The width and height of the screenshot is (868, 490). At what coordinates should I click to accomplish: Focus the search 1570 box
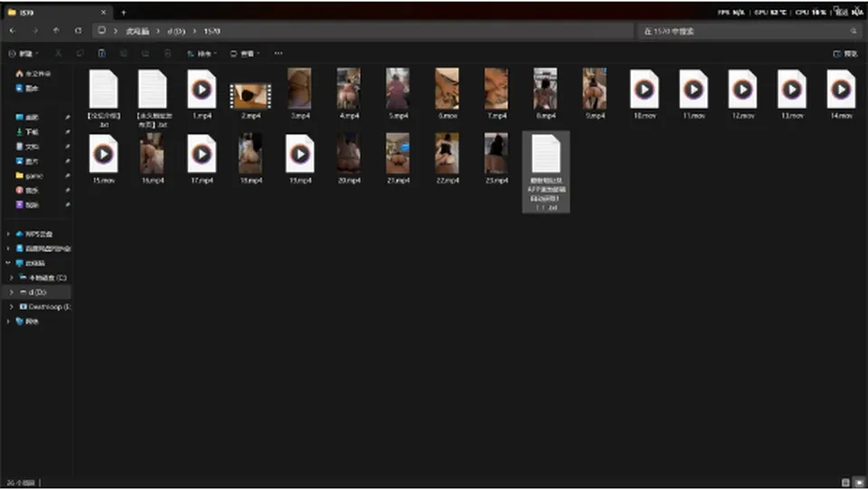tap(750, 32)
